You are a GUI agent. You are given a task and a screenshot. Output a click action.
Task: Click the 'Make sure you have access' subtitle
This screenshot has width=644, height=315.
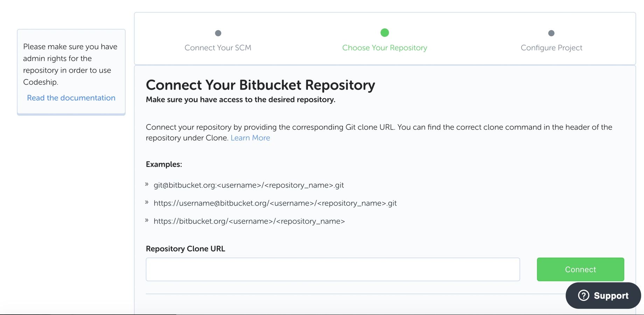(x=240, y=100)
